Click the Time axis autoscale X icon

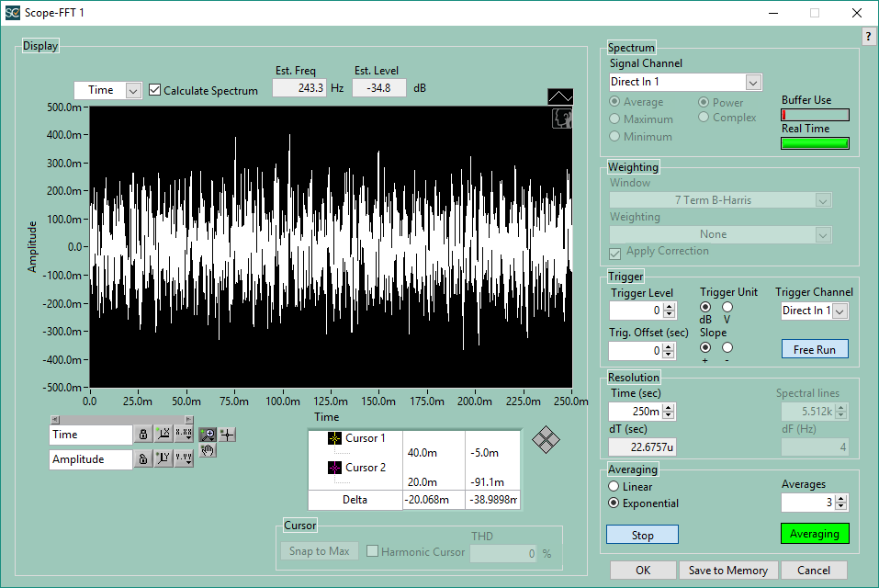pyautogui.click(x=163, y=435)
